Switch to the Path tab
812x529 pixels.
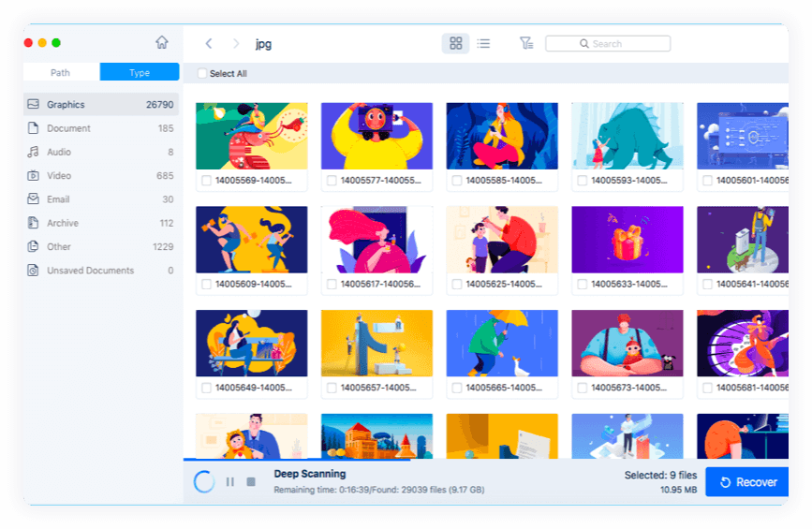click(61, 72)
